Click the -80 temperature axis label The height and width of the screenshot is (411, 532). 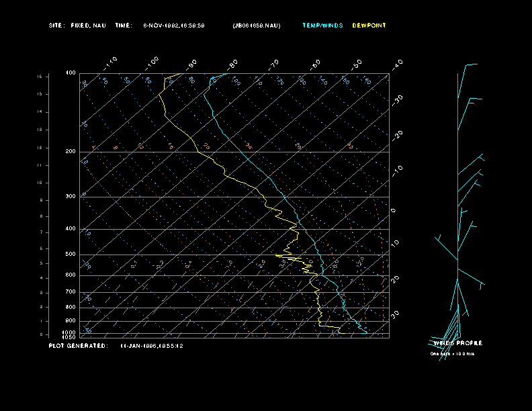(x=232, y=64)
